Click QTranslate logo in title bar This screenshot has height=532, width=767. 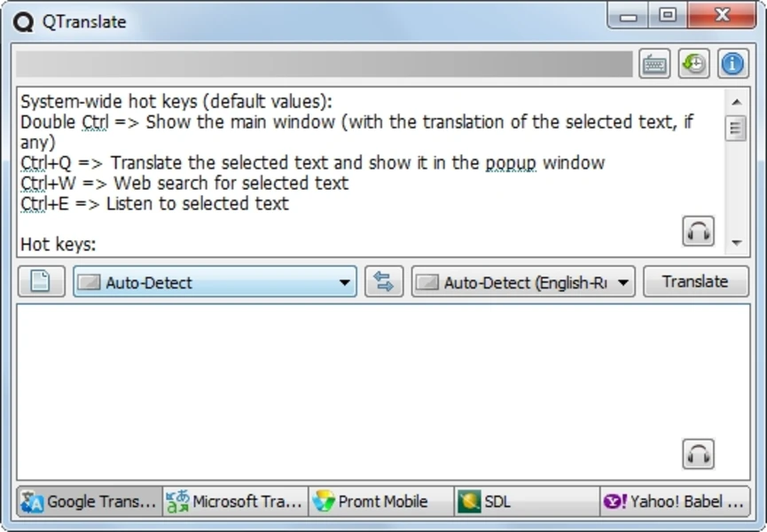coord(25,21)
